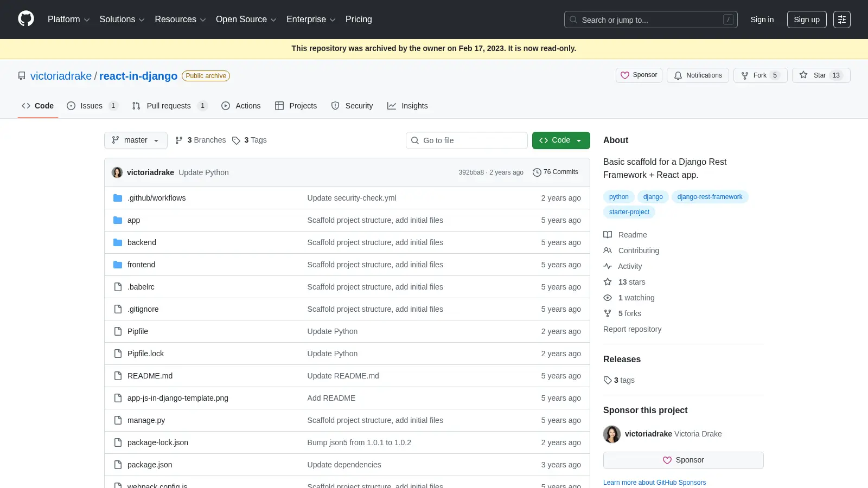Click the repository icon before victoriadrake
This screenshot has width=868, height=488.
click(22, 76)
